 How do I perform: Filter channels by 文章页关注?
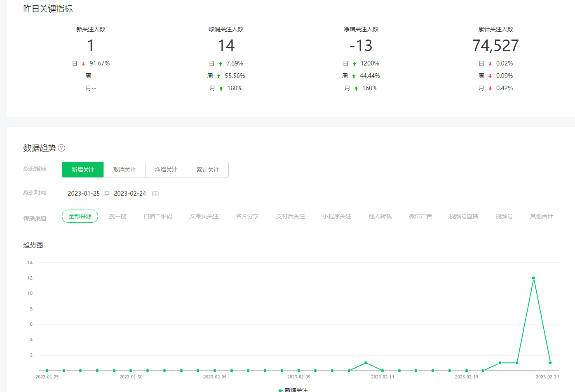click(x=204, y=216)
